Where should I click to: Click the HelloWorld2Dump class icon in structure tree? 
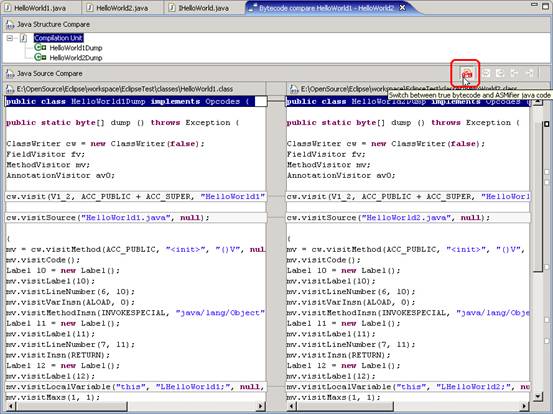pos(40,57)
